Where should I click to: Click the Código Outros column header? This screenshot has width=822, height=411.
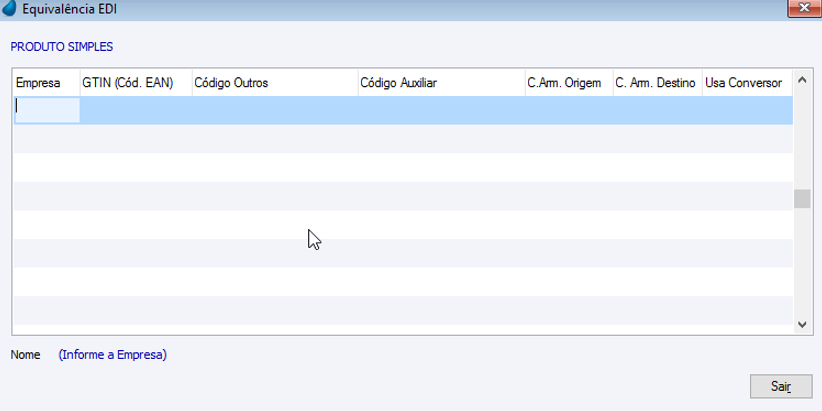point(273,83)
